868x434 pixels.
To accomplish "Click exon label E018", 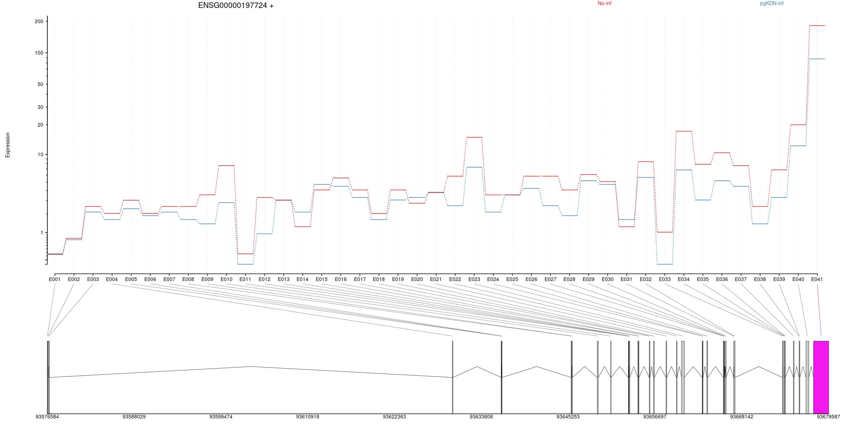I will coord(379,279).
